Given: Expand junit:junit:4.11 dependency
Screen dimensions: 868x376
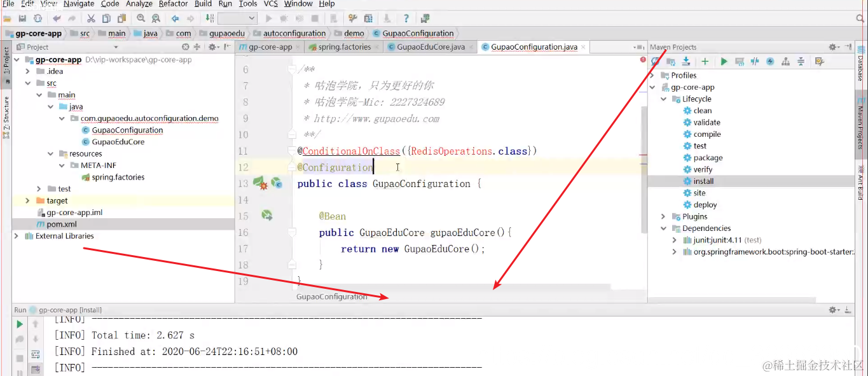Looking at the screenshot, I should pos(675,240).
